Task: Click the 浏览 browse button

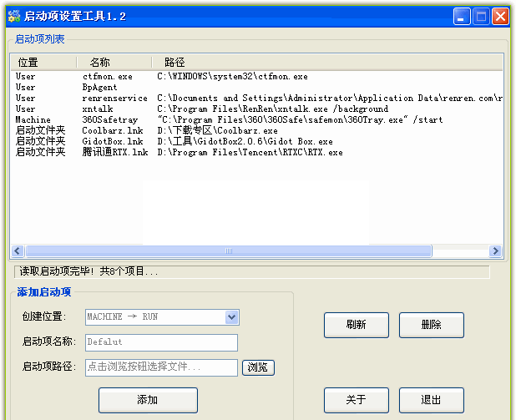Action: click(258, 367)
